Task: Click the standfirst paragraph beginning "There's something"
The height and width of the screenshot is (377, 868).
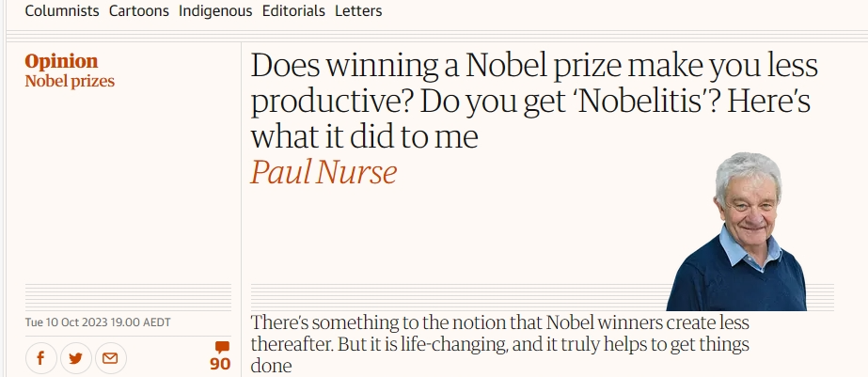Action: coord(500,344)
